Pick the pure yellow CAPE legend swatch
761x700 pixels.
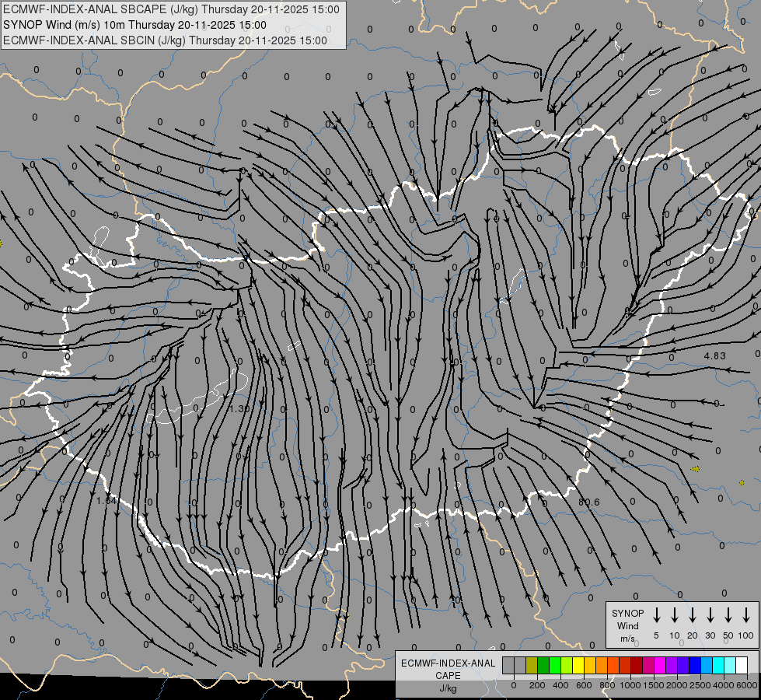pos(578,665)
